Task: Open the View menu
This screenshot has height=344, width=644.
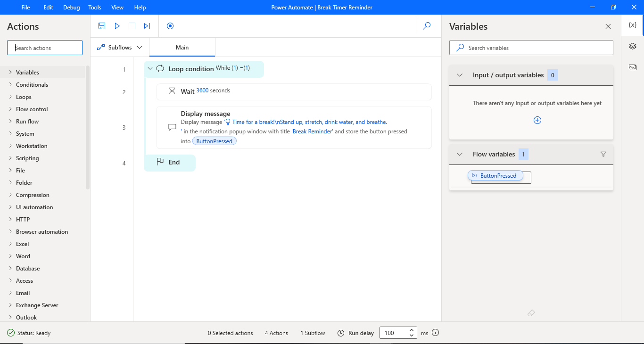Action: tap(117, 8)
